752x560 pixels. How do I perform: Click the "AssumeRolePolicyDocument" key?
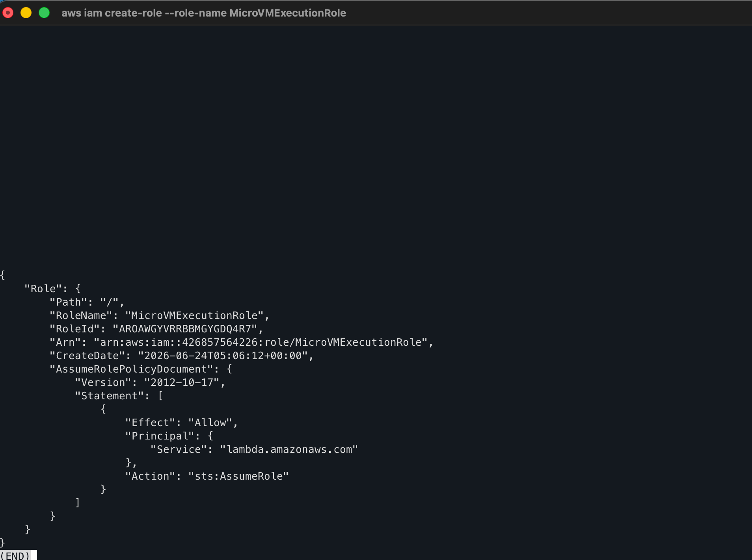(131, 369)
